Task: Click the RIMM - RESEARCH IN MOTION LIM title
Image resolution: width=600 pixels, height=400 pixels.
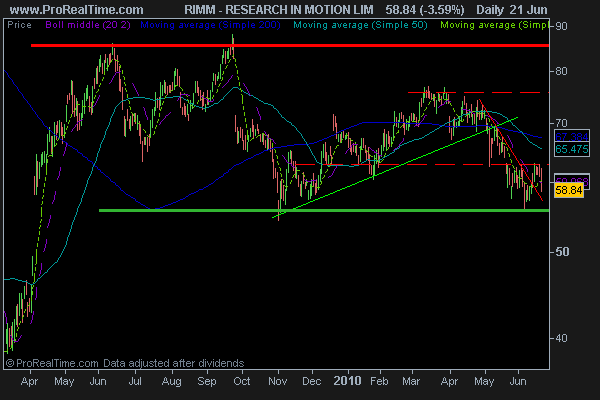Action: tap(279, 10)
